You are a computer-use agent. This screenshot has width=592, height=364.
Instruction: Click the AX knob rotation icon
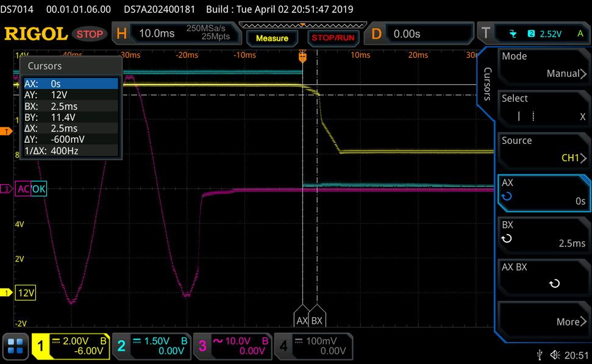tap(507, 196)
